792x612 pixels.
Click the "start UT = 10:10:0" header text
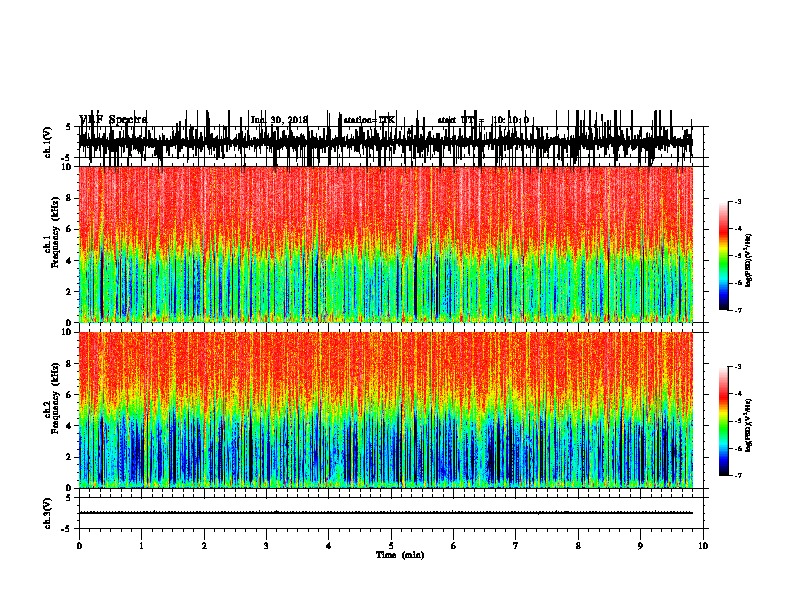[x=483, y=120]
